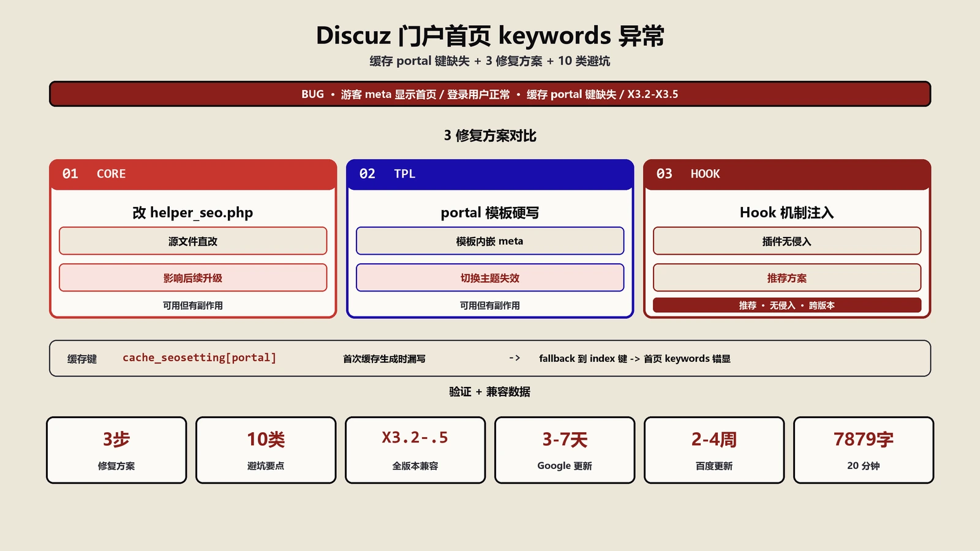Click the '3步 修复方案' stat card

point(116,450)
